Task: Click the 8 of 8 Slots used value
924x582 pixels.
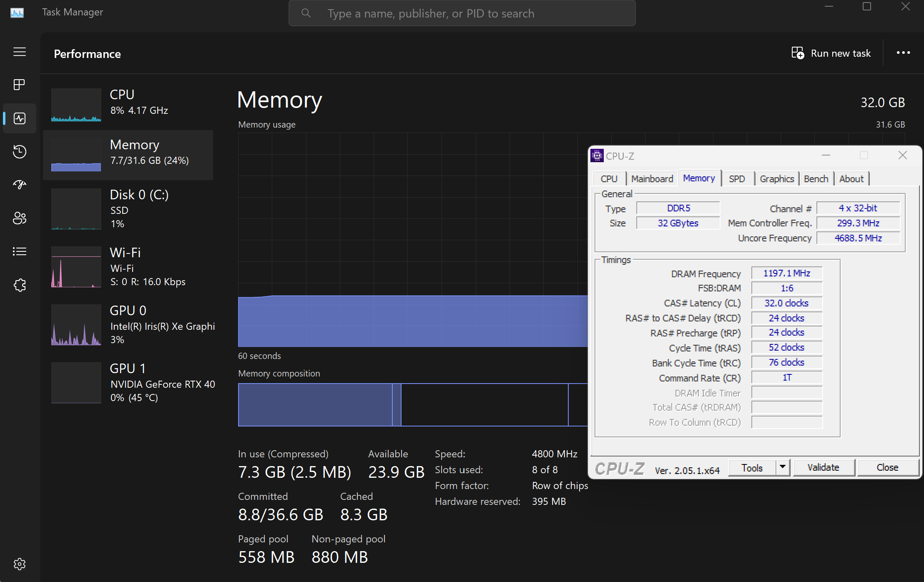Action: [545, 470]
